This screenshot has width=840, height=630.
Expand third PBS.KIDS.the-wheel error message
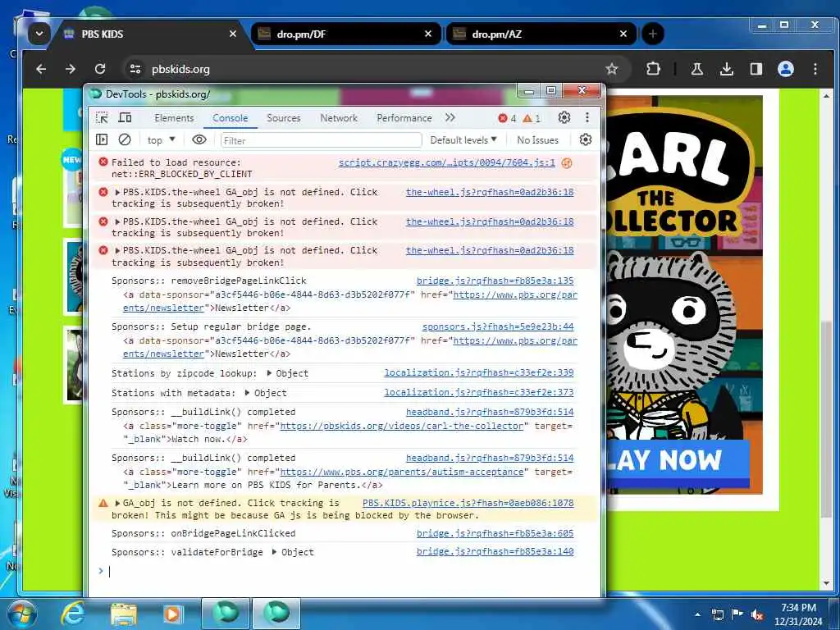[x=117, y=250]
